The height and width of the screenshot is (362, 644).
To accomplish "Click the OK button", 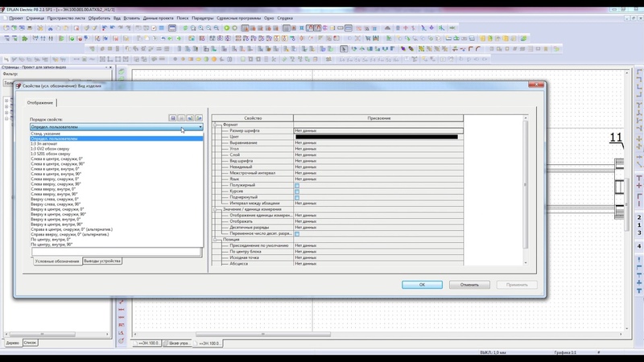I will click(422, 285).
